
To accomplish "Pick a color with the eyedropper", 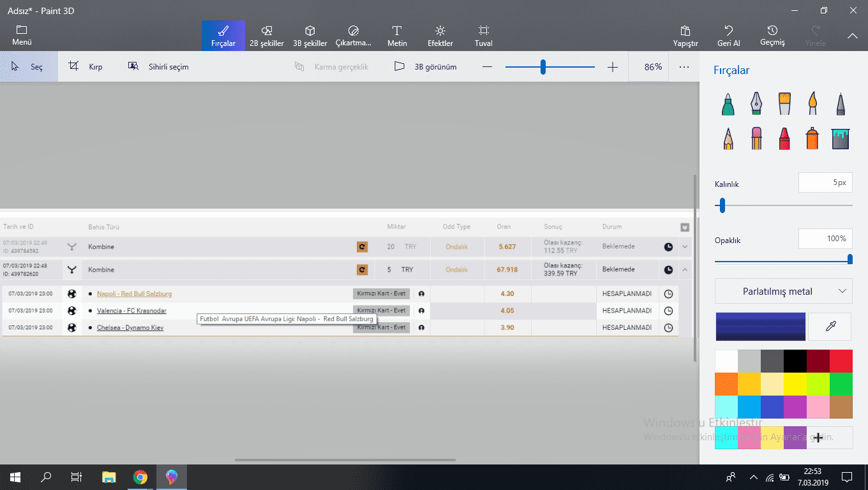I will pos(830,327).
